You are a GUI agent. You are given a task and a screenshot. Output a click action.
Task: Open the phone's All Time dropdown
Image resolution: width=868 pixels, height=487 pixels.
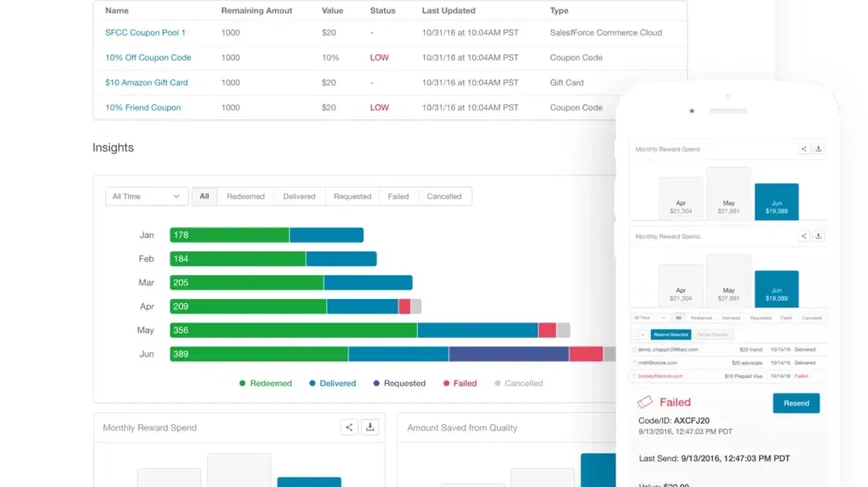[x=649, y=318]
